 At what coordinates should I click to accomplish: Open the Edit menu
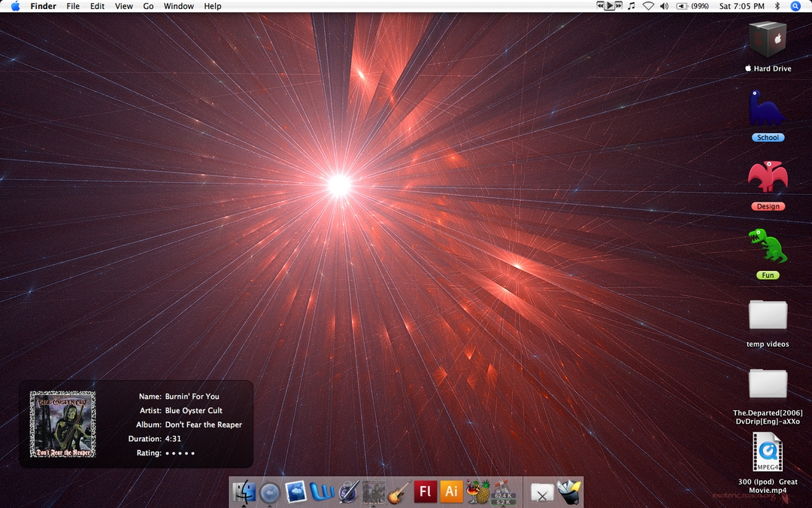[97, 6]
